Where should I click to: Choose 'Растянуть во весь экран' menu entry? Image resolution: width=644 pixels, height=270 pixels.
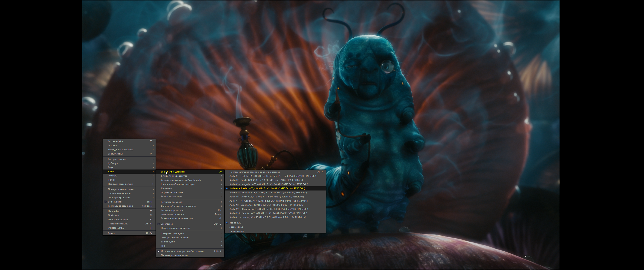[129, 206]
